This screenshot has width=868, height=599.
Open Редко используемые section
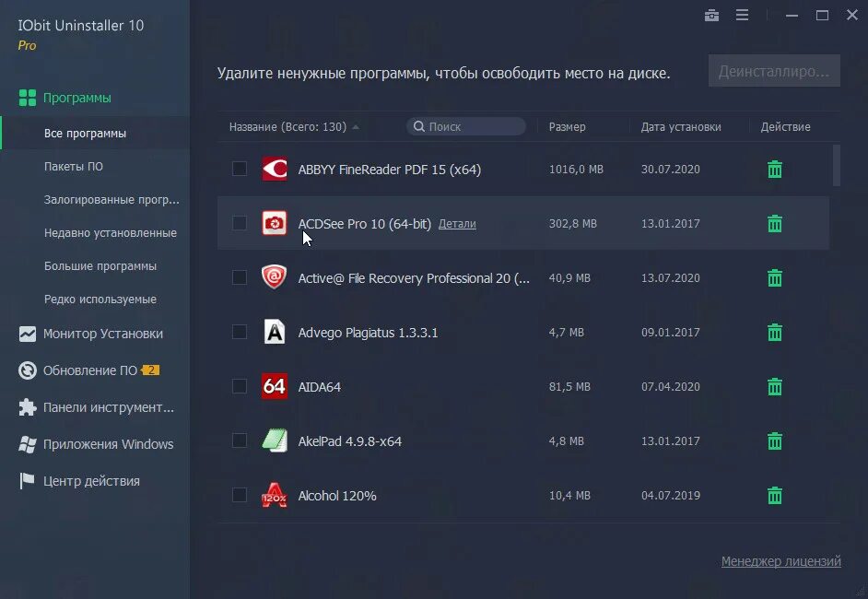click(x=100, y=299)
